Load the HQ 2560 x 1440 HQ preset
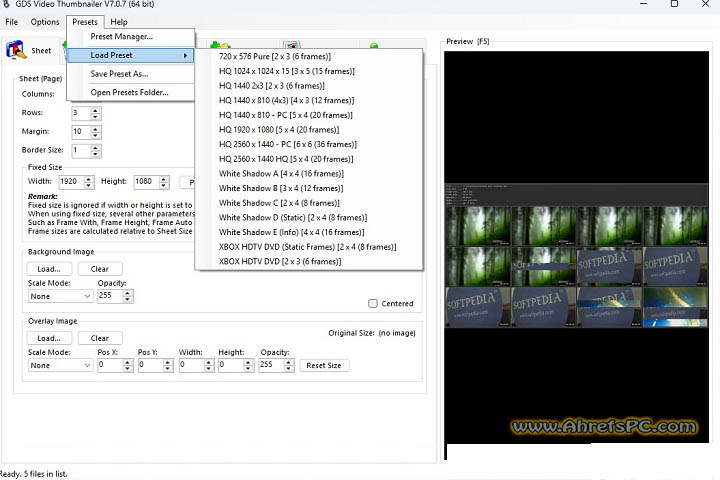 click(x=309, y=159)
